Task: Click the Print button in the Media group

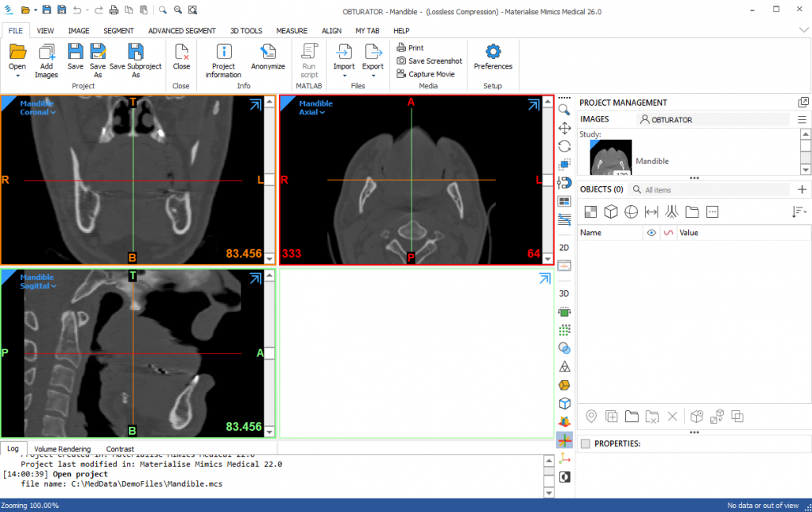Action: pos(410,47)
